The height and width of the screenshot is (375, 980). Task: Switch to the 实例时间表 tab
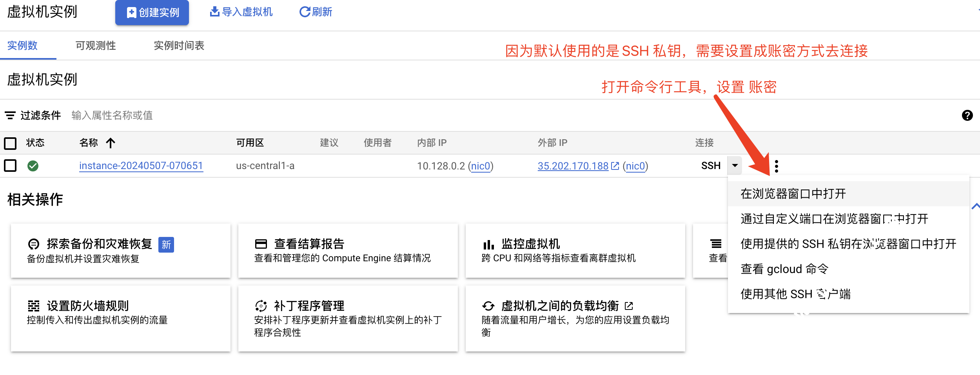(179, 46)
